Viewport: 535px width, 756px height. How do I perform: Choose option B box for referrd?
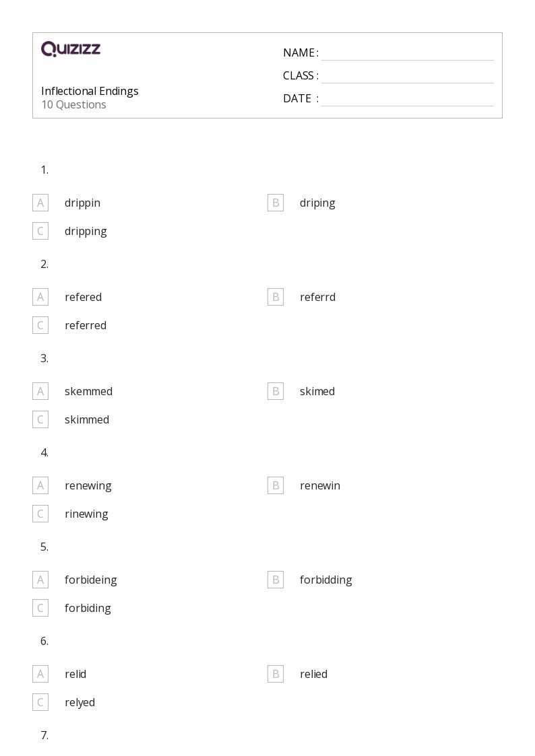pyautogui.click(x=276, y=296)
